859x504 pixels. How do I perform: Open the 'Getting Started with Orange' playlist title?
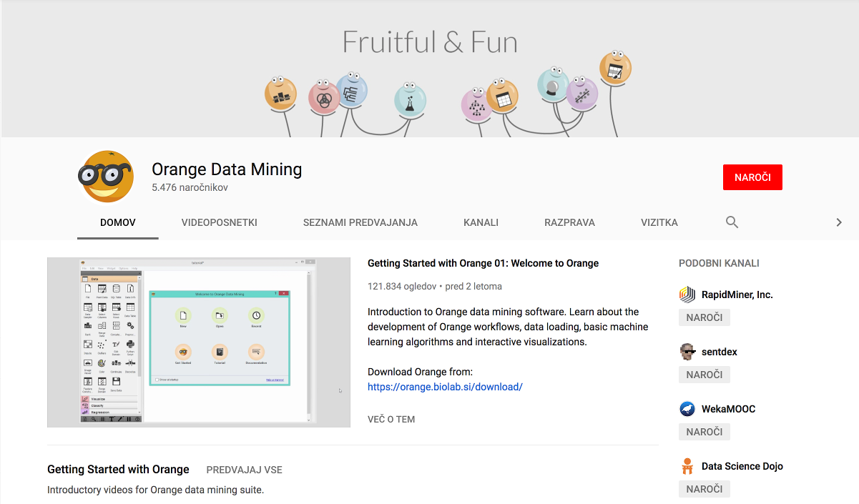tap(118, 470)
